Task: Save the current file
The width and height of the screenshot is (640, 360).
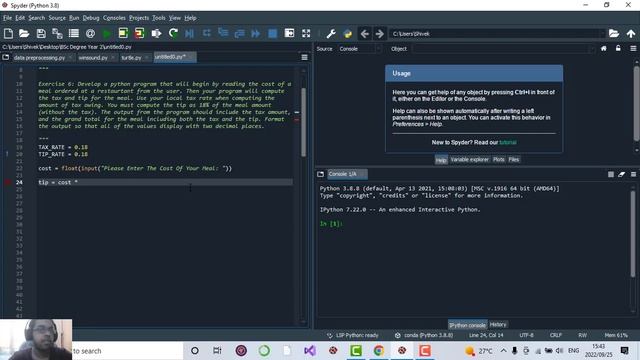Action: (41, 33)
